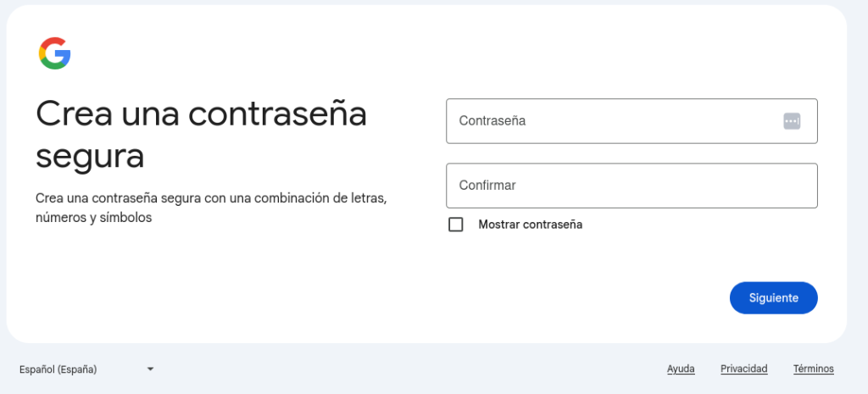Click the "Crea una contraseña segura" heading
Screen dimensions: 868x394
point(201,135)
